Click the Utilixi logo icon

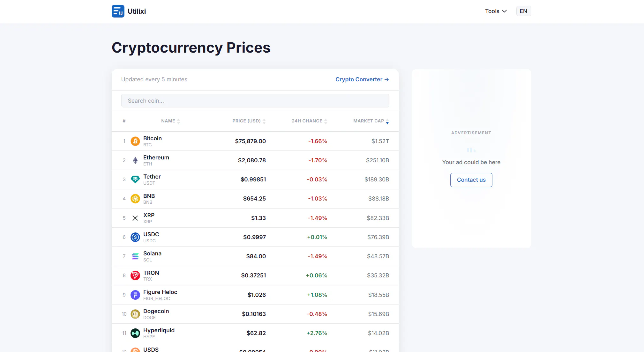coord(118,11)
